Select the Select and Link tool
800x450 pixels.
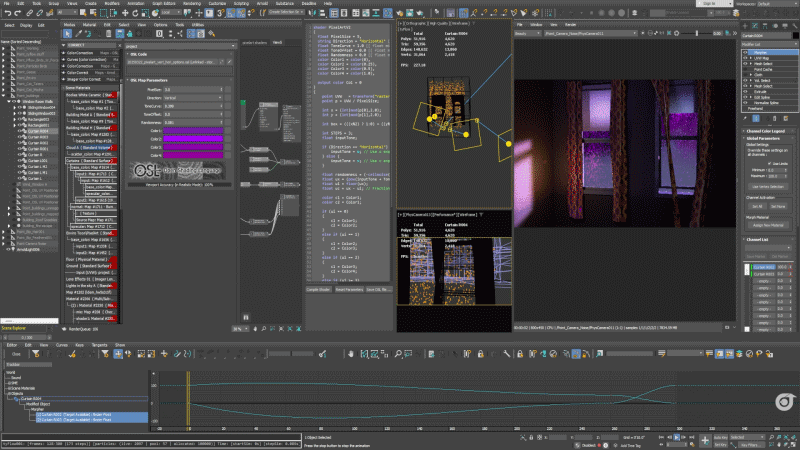[30, 13]
